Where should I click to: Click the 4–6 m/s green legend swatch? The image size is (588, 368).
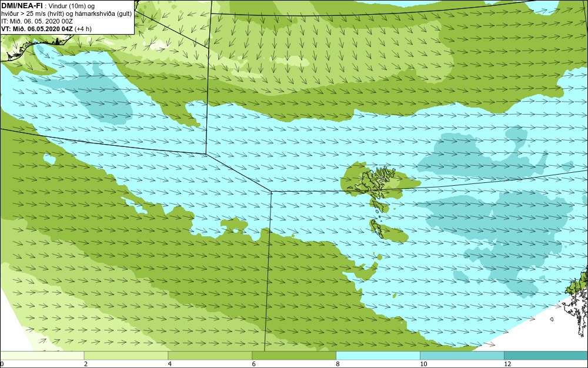pyautogui.click(x=210, y=355)
